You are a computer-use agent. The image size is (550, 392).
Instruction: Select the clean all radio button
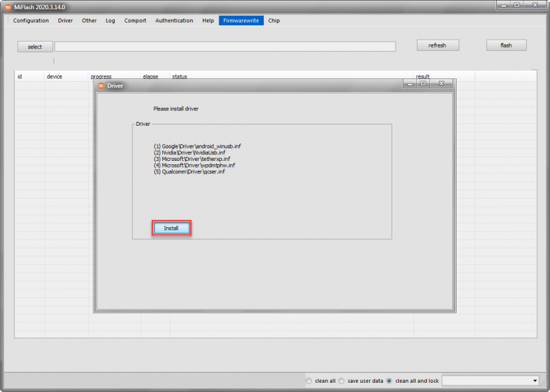(309, 381)
